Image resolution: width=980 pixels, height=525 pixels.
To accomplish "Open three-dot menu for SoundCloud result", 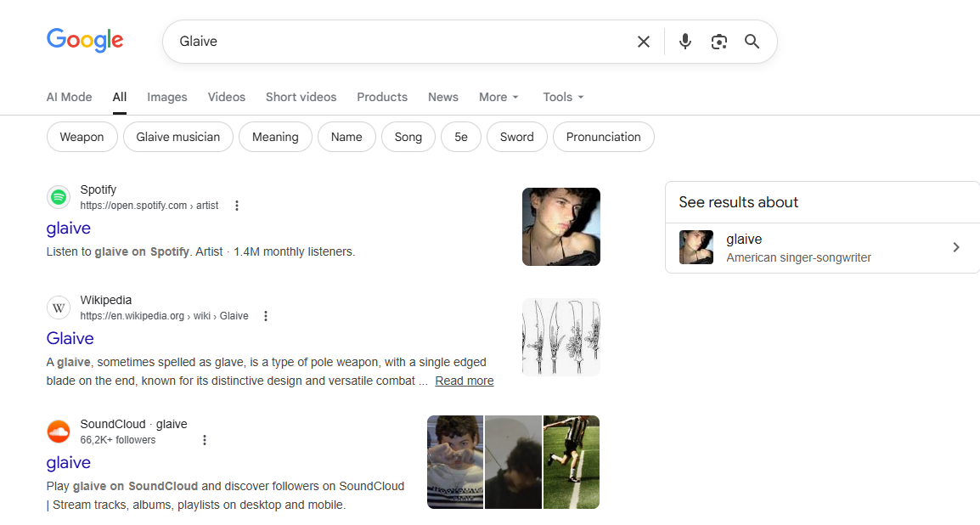I will coord(205,440).
